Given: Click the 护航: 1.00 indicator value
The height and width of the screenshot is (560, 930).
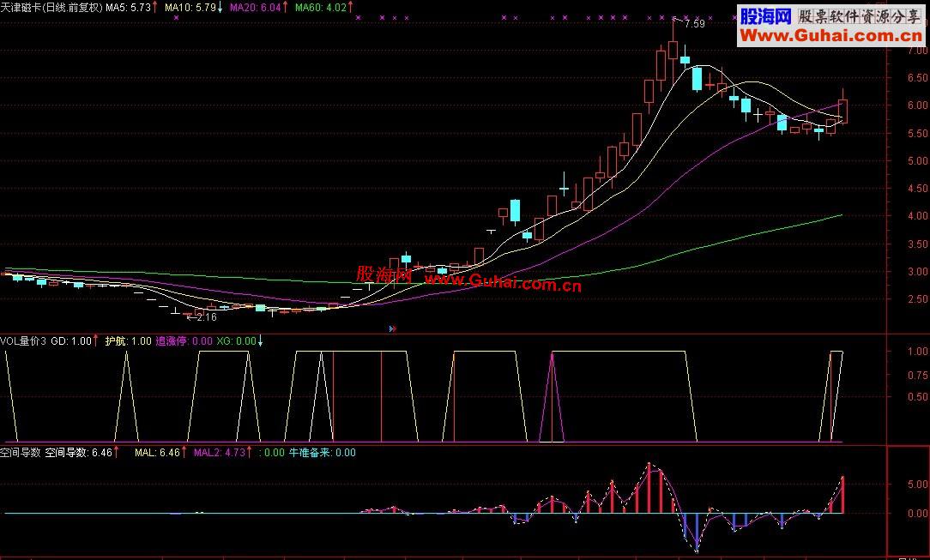Looking at the screenshot, I should 128,340.
